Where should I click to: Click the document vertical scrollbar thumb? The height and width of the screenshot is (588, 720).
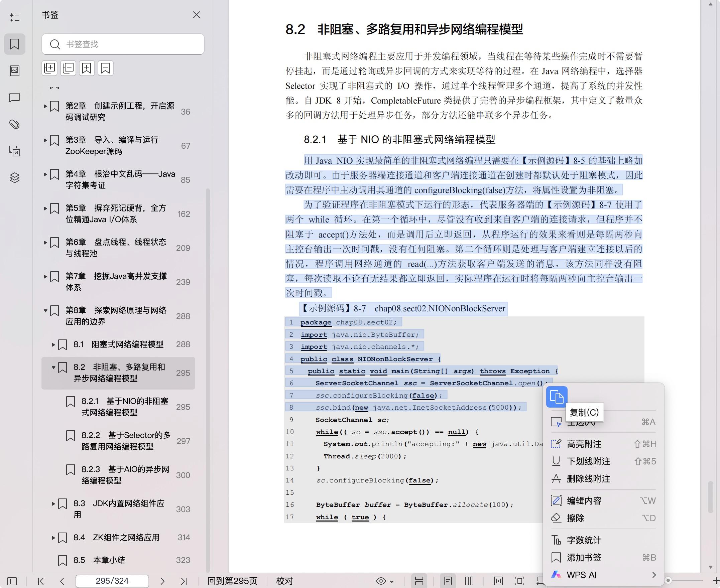[711, 497]
